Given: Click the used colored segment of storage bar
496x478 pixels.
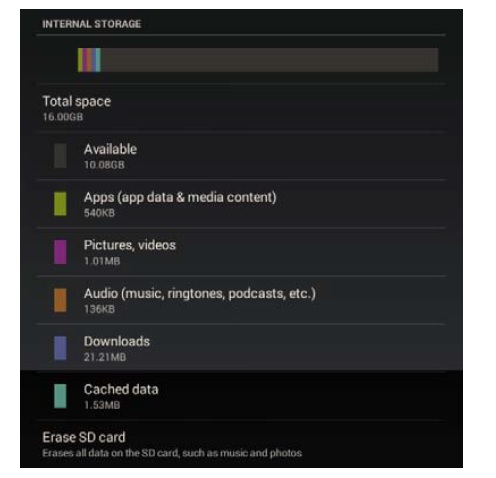Looking at the screenshot, I should 89,60.
